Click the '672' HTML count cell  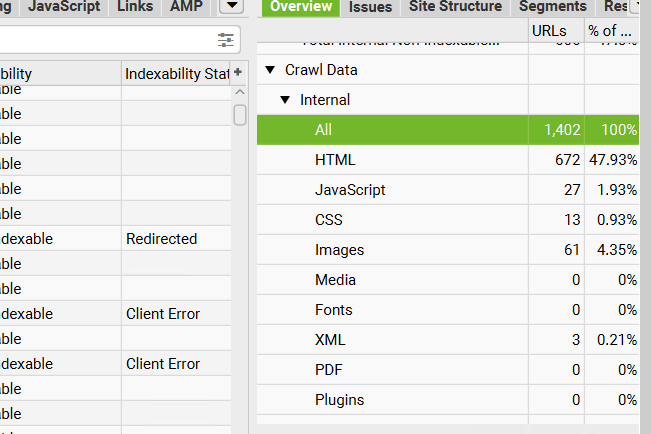(x=556, y=160)
